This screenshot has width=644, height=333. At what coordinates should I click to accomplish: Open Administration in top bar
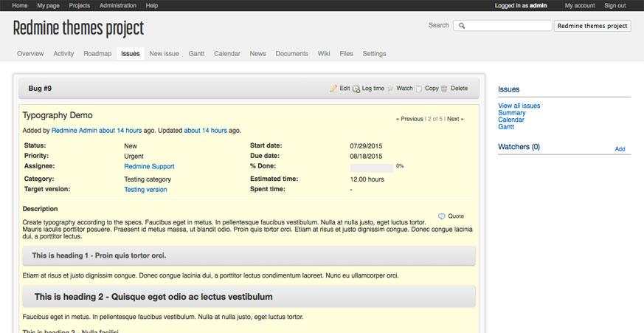click(x=118, y=5)
